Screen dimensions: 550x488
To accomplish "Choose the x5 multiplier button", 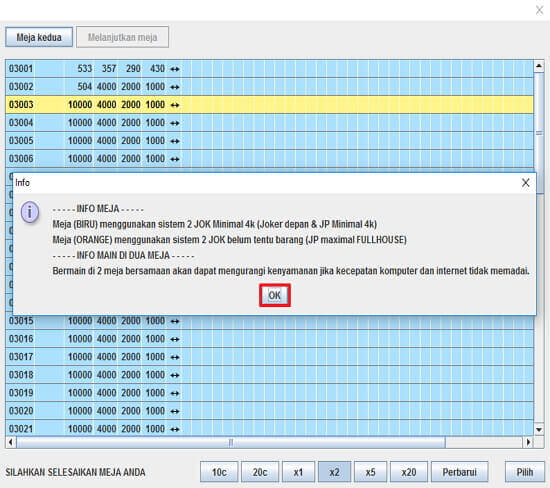I will pyautogui.click(x=370, y=472).
